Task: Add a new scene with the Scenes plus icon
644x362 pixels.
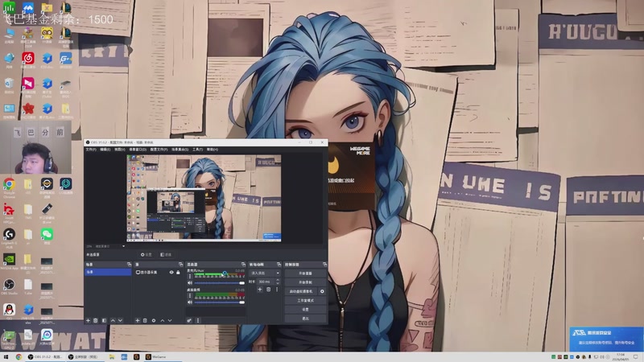Action: (88, 320)
